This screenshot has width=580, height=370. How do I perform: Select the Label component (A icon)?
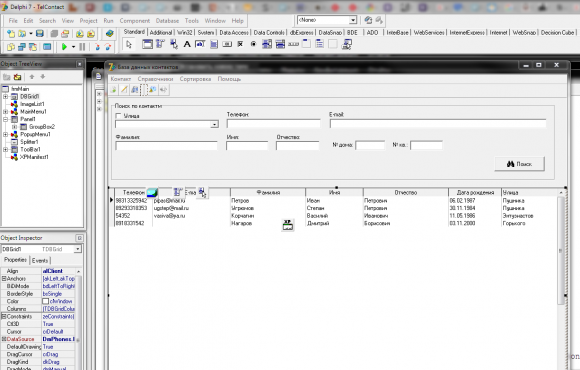[187, 44]
